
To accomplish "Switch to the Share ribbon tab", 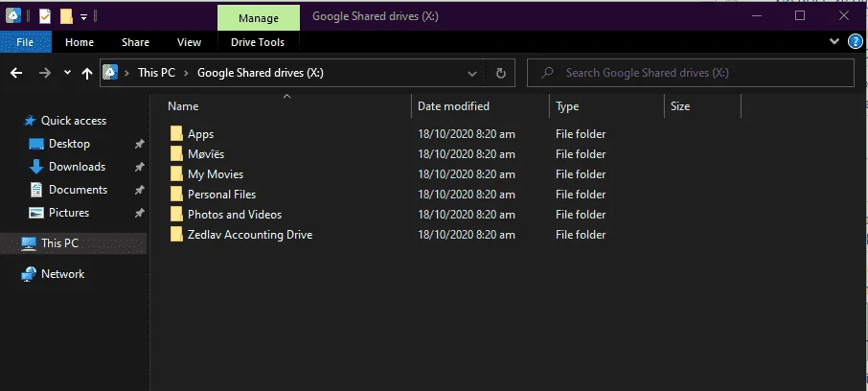I will pyautogui.click(x=136, y=42).
